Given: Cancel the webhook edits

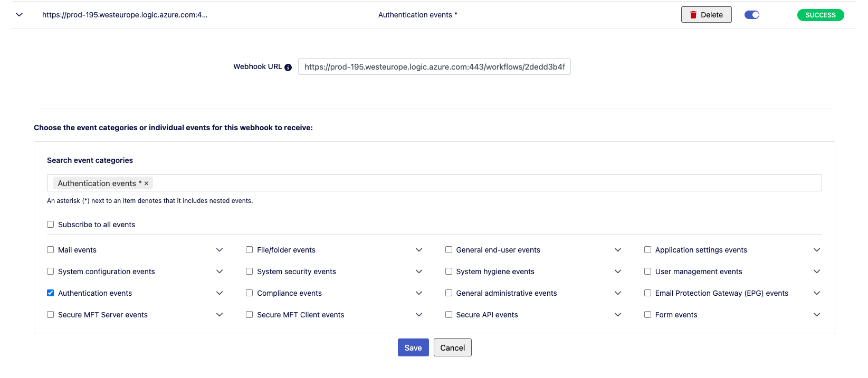Looking at the screenshot, I should (x=453, y=347).
